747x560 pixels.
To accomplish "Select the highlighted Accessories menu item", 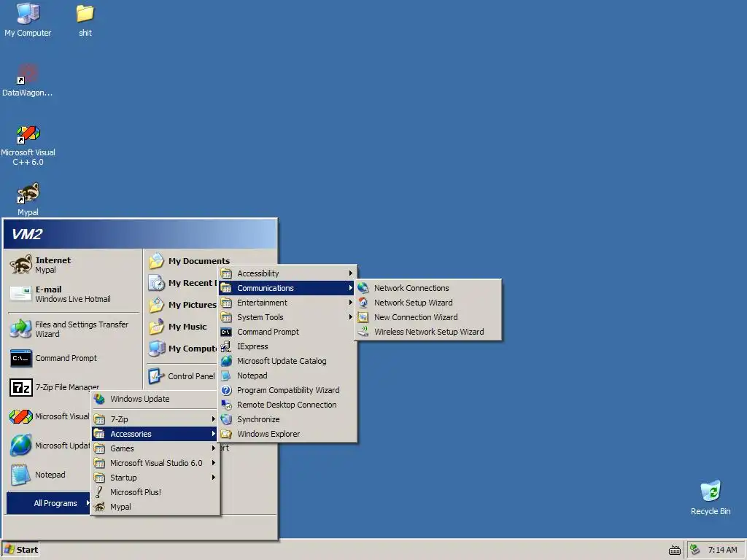I will (x=155, y=434).
